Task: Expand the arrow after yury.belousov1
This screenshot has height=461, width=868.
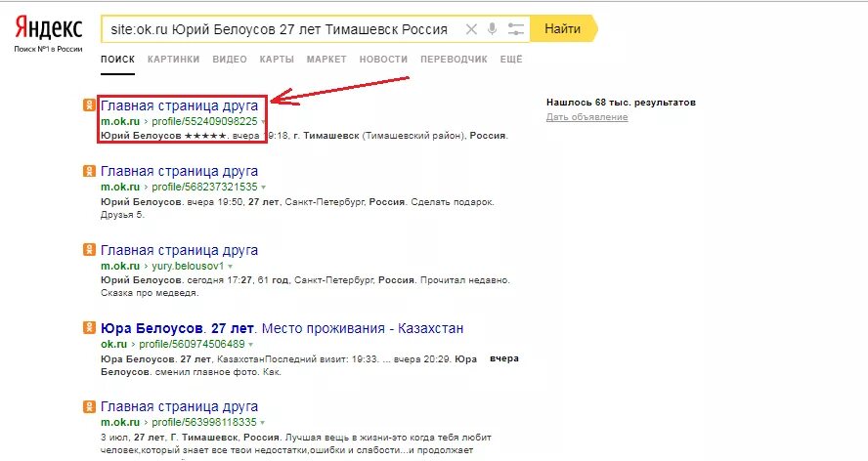Action: click(230, 267)
